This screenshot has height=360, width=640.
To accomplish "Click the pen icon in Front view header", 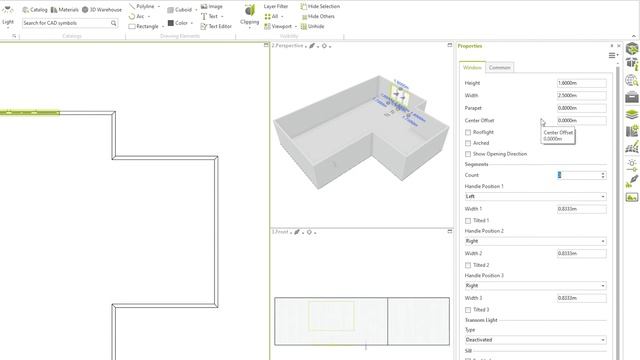I will point(297,232).
